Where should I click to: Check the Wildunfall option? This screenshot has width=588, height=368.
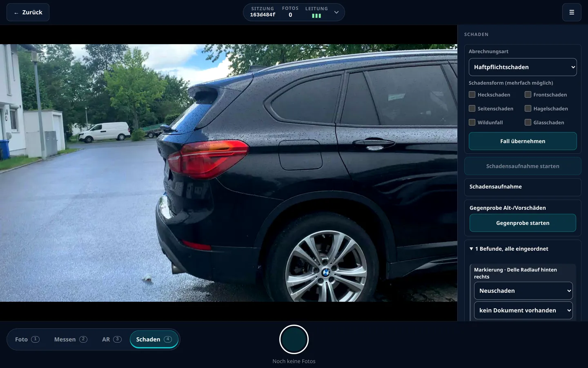pos(472,122)
